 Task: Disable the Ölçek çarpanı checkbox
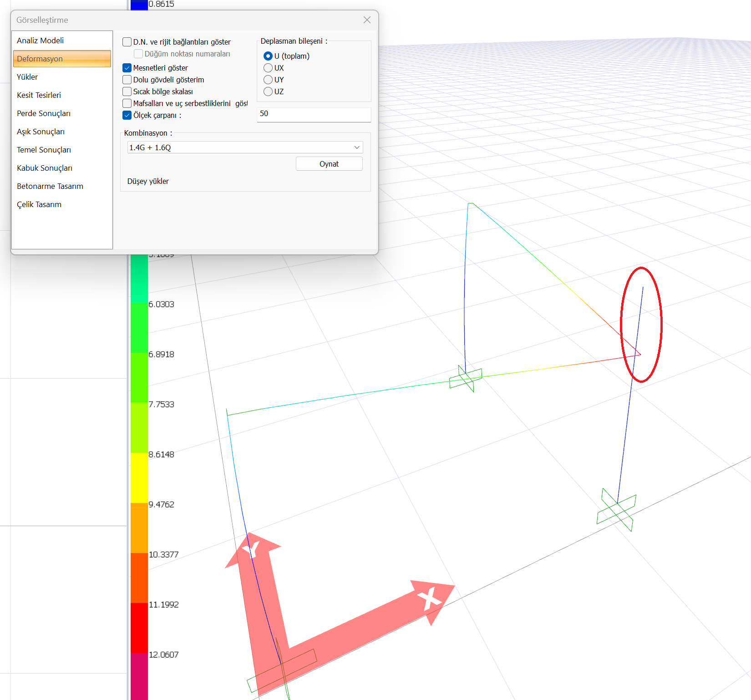tap(127, 115)
